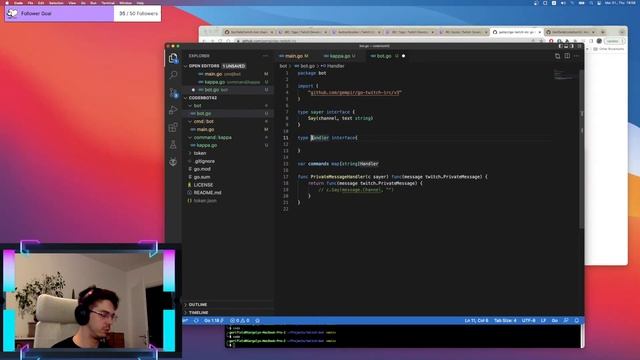Click the Ln 11, Col 6 status item

476,321
